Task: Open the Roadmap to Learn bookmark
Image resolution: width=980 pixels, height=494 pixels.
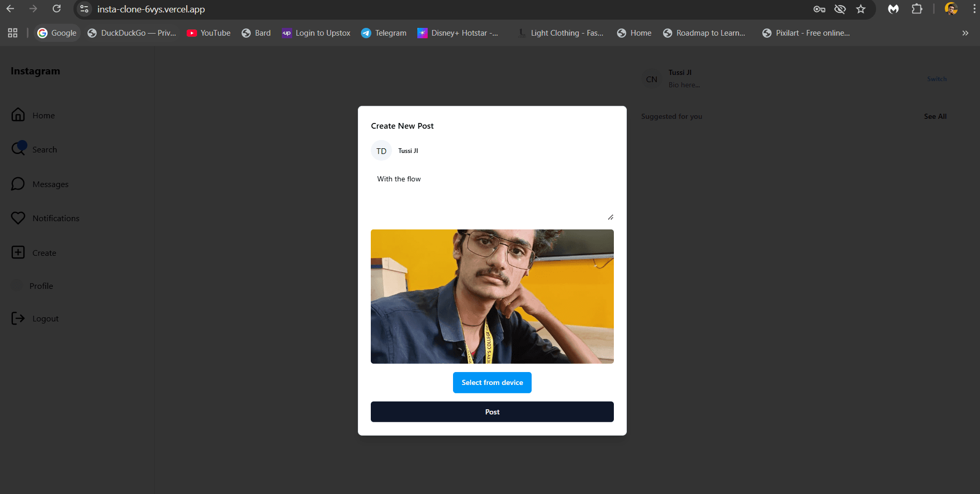Action: tap(704, 33)
